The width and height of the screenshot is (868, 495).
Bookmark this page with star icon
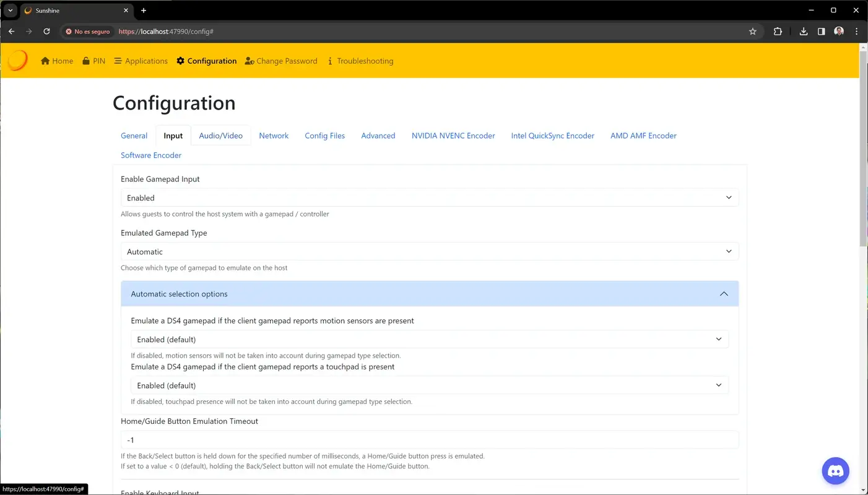click(753, 32)
